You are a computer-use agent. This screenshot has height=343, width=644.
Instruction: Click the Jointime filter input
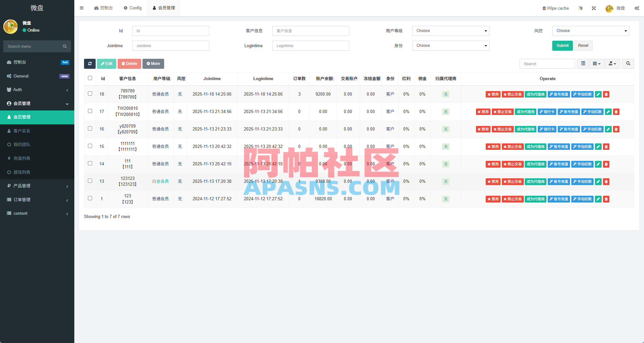[x=171, y=46]
